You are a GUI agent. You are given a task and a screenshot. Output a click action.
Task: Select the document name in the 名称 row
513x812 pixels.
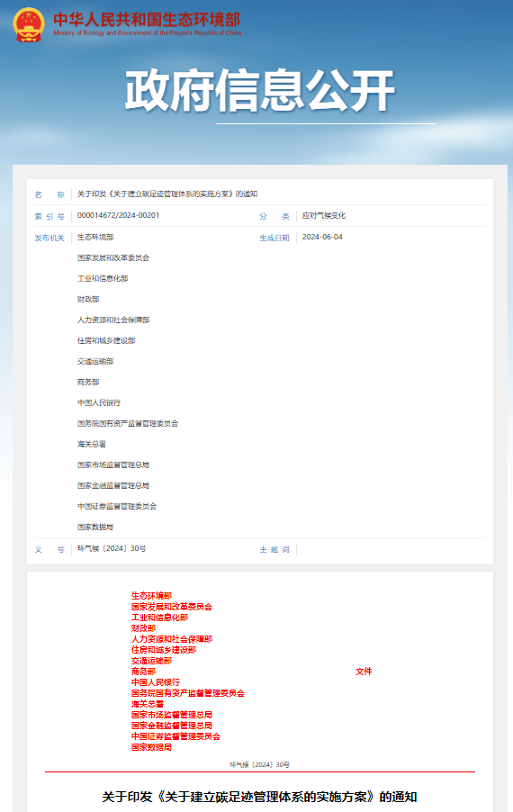coord(167,194)
